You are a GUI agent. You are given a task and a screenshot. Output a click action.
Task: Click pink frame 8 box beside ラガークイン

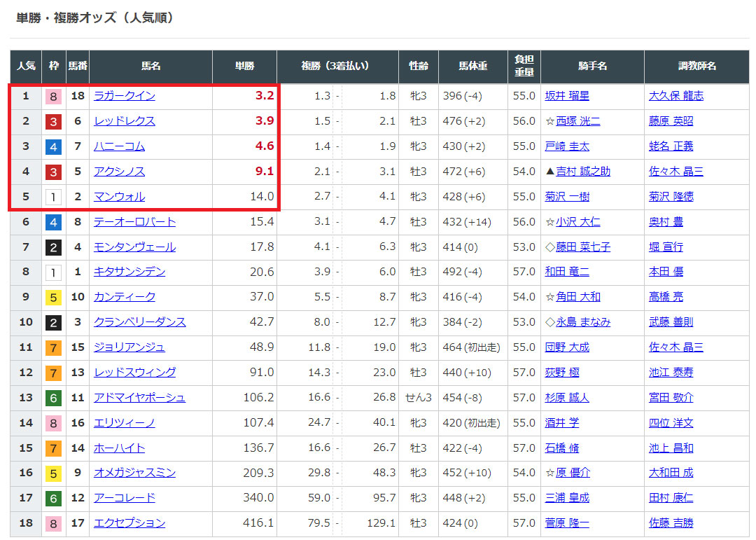point(53,96)
